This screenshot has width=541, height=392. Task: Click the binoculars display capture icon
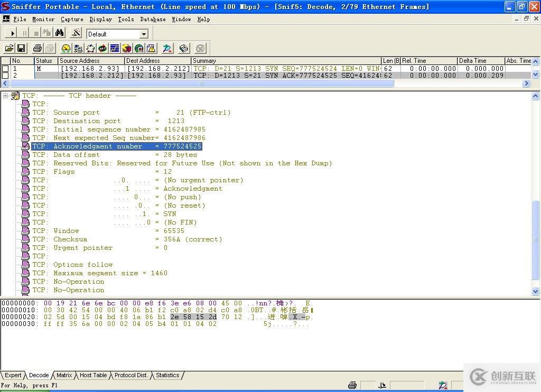coord(60,33)
